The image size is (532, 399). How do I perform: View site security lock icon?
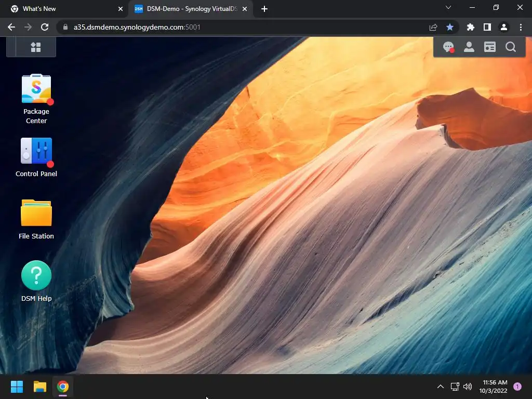(65, 27)
